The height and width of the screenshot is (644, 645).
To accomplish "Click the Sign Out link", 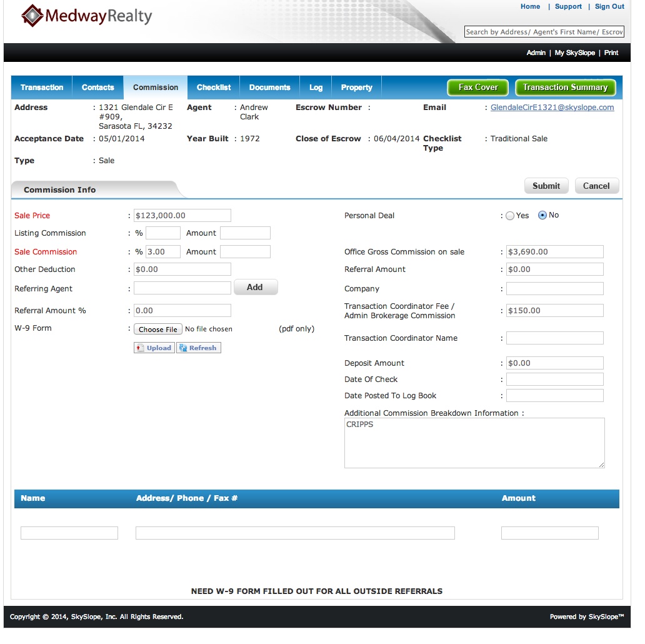I will (x=609, y=7).
